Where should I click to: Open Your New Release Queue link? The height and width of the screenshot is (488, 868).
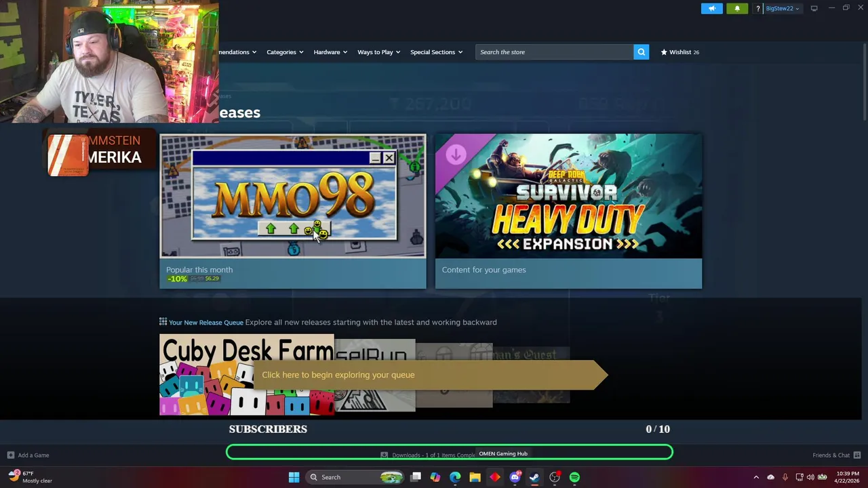206,323
